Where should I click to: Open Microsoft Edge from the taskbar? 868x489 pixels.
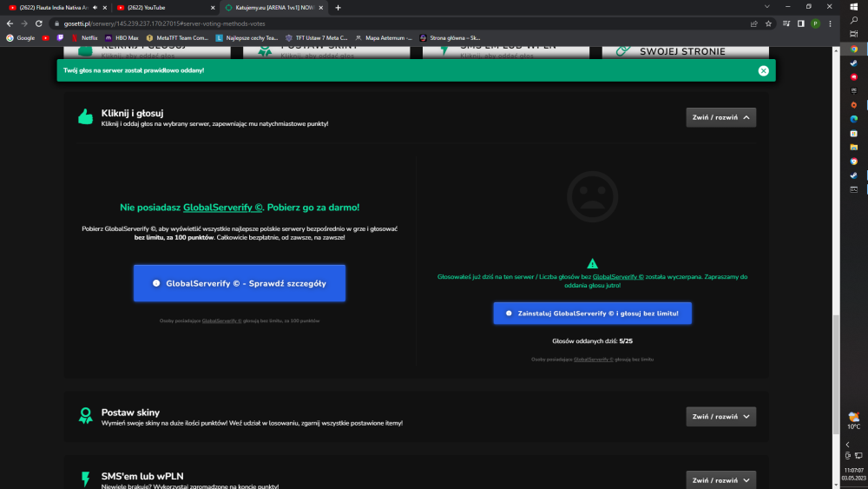pos(854,119)
